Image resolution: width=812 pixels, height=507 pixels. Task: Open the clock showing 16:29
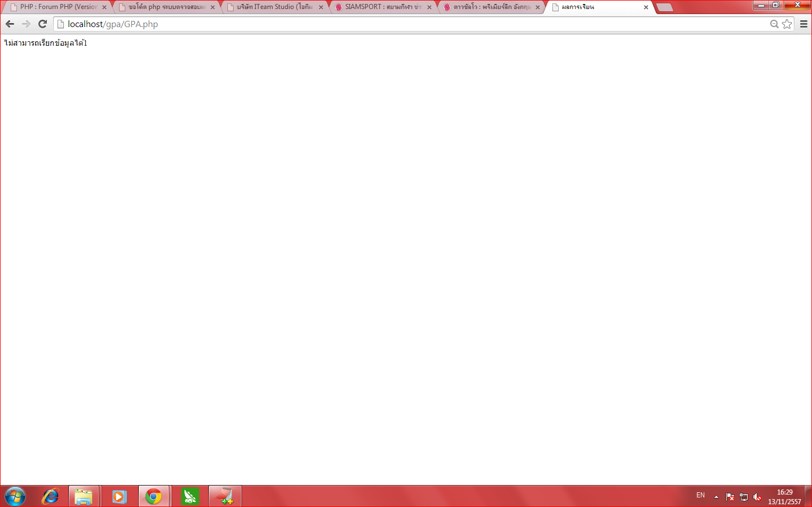click(784, 497)
